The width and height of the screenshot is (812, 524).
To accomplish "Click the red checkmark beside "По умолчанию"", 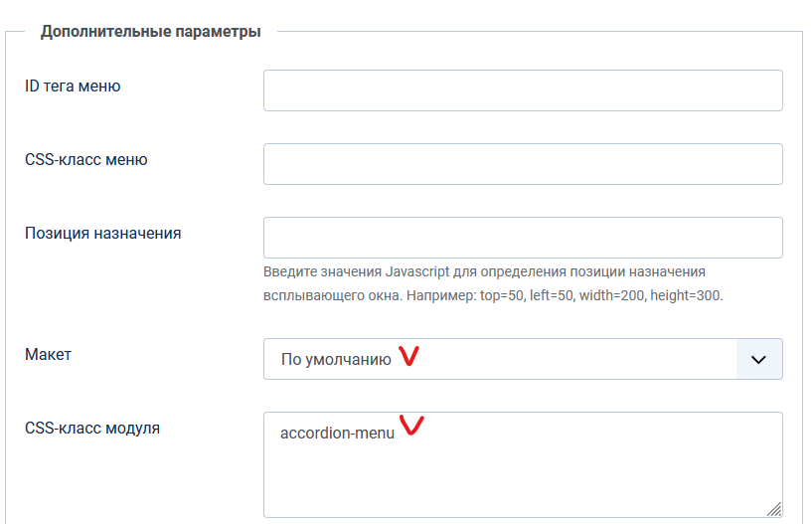I will 408,357.
